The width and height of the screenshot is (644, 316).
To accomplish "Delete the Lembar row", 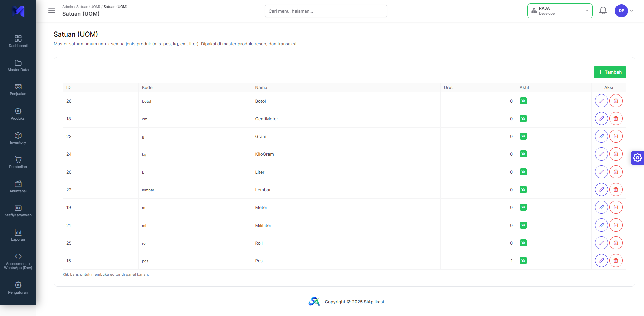I will point(616,190).
